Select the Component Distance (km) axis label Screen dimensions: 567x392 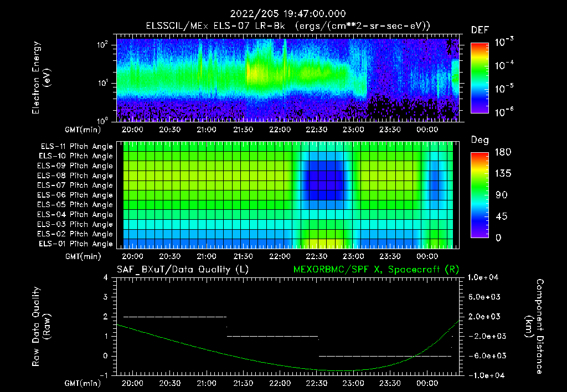pyautogui.click(x=534, y=327)
